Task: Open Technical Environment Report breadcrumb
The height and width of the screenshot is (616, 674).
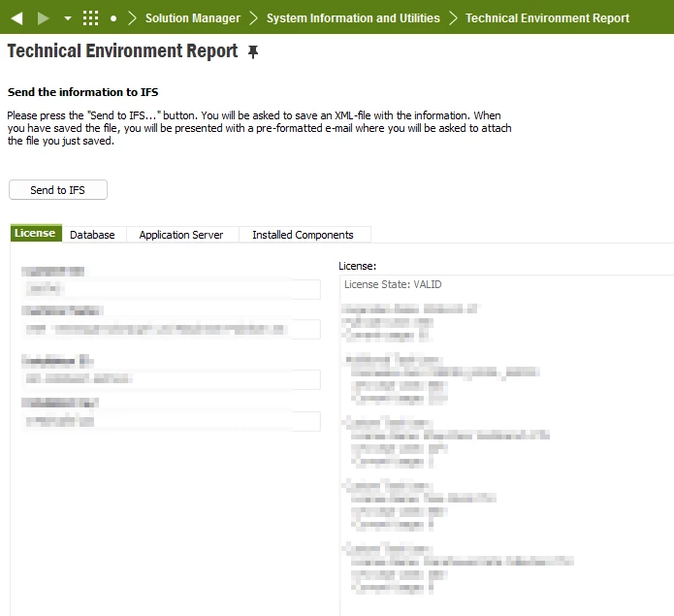Action: [x=547, y=18]
